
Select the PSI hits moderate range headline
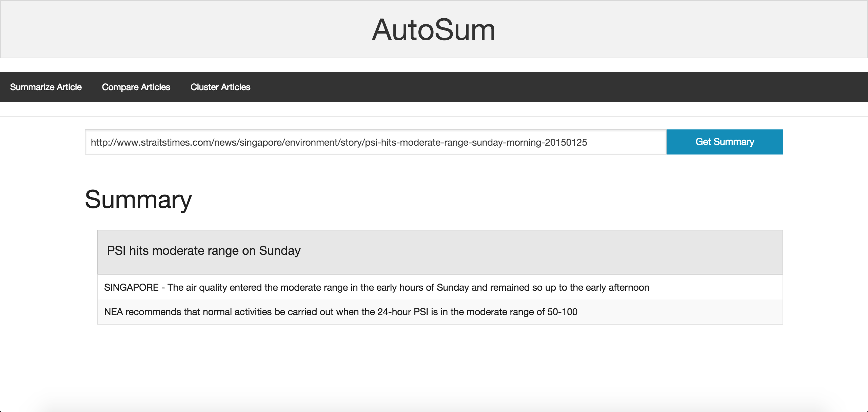pos(203,251)
